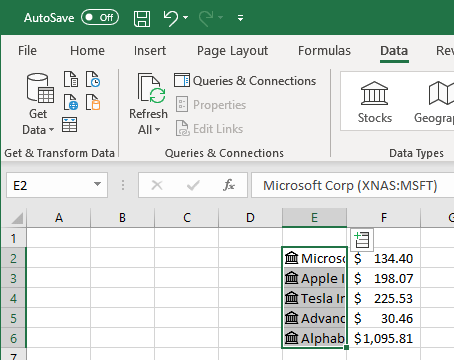This screenshot has width=454, height=360.
Task: Click the formula bar grip dots
Action: 123,185
